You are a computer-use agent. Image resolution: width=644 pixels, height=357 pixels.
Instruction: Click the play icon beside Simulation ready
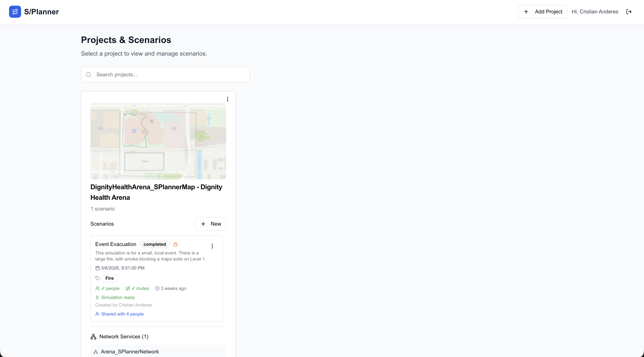click(98, 297)
